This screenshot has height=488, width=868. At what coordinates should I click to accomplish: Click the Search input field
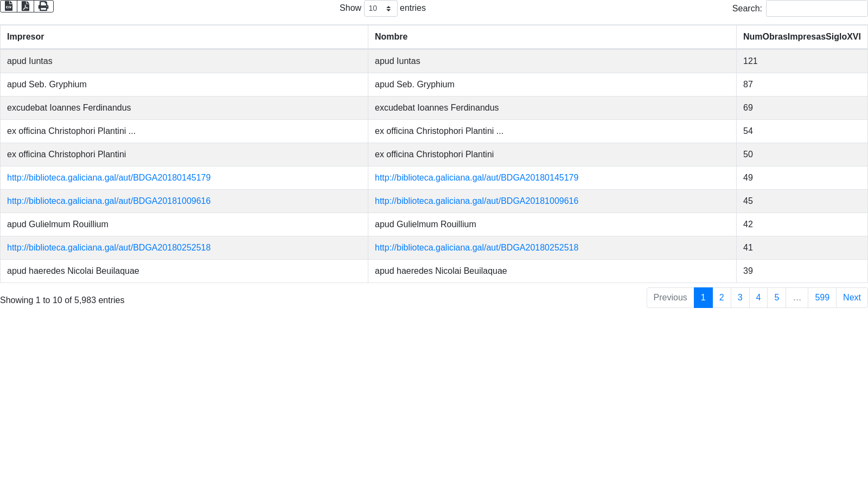click(x=816, y=9)
